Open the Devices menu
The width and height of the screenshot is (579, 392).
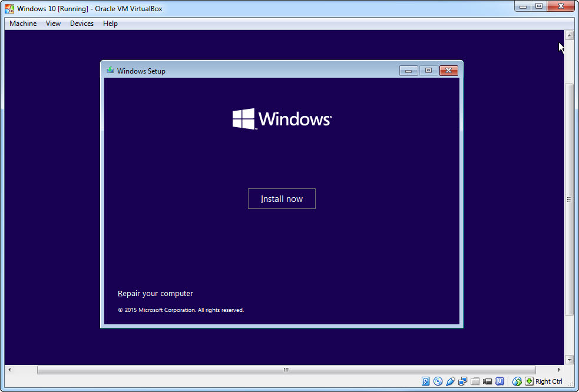click(x=82, y=24)
